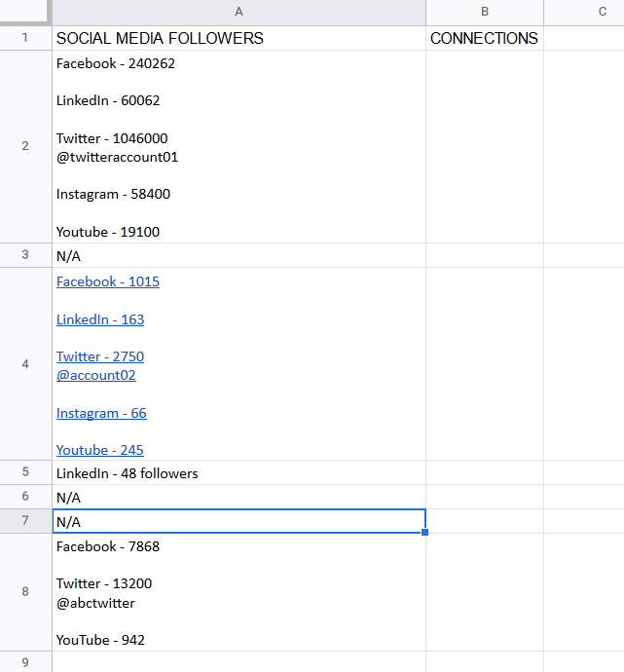Click the Instagram - 58400 text

pos(113,194)
